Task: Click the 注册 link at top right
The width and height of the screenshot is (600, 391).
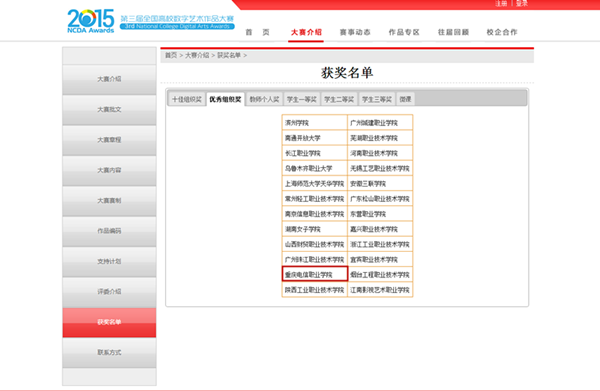Action: 501,3
